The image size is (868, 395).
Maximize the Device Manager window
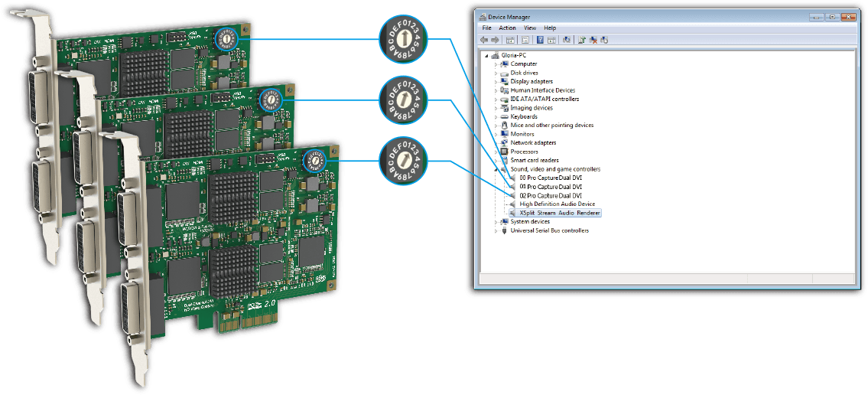coord(832,17)
